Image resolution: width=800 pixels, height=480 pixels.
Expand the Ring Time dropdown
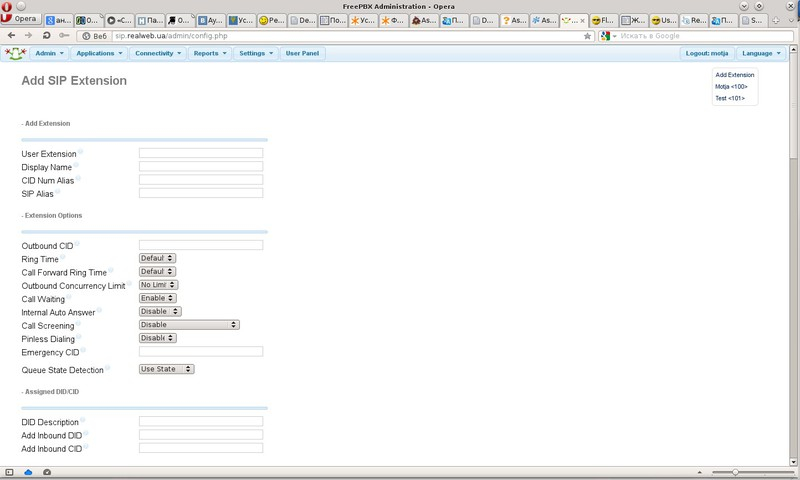(x=157, y=258)
